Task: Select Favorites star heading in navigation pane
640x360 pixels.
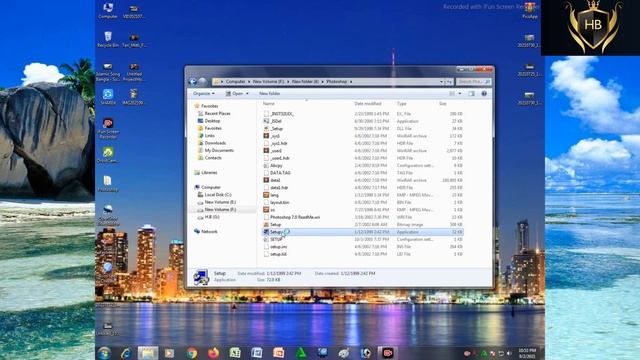Action: [207, 106]
